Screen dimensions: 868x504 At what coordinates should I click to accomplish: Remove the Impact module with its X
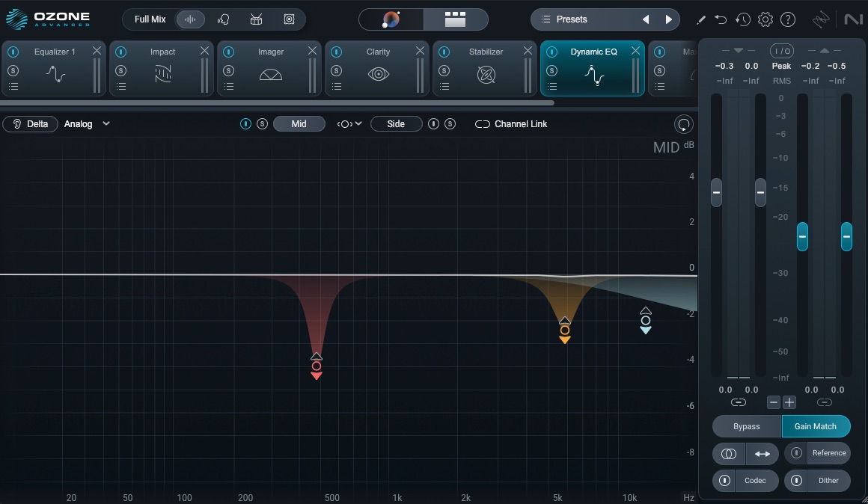point(204,51)
